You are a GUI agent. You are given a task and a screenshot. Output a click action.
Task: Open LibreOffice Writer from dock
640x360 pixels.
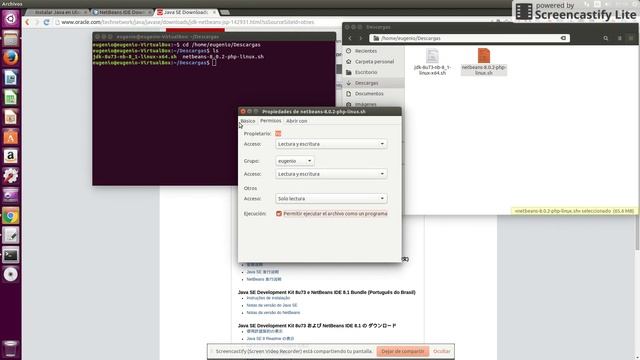[x=11, y=78]
